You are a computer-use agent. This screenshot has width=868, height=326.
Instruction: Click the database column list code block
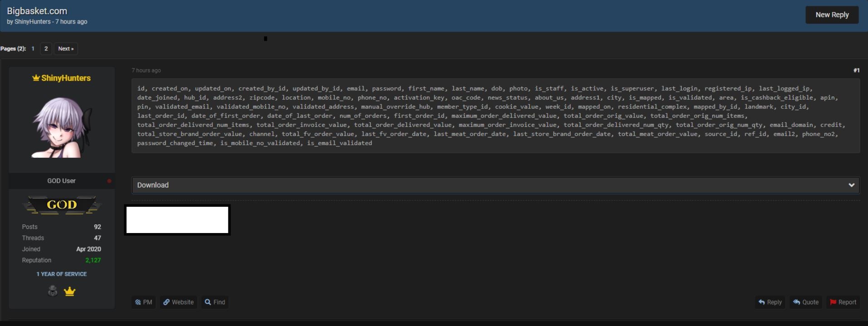[x=495, y=116]
